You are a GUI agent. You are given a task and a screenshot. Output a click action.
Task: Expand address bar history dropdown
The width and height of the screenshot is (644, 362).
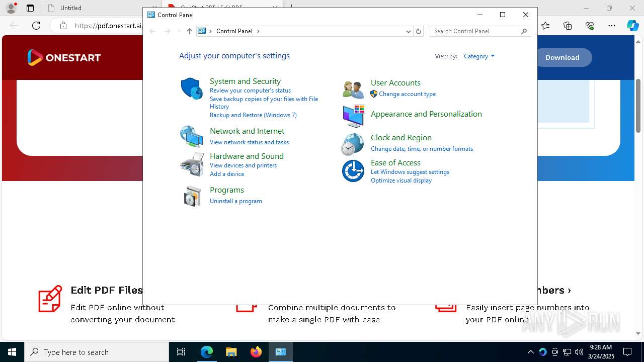coord(409,31)
